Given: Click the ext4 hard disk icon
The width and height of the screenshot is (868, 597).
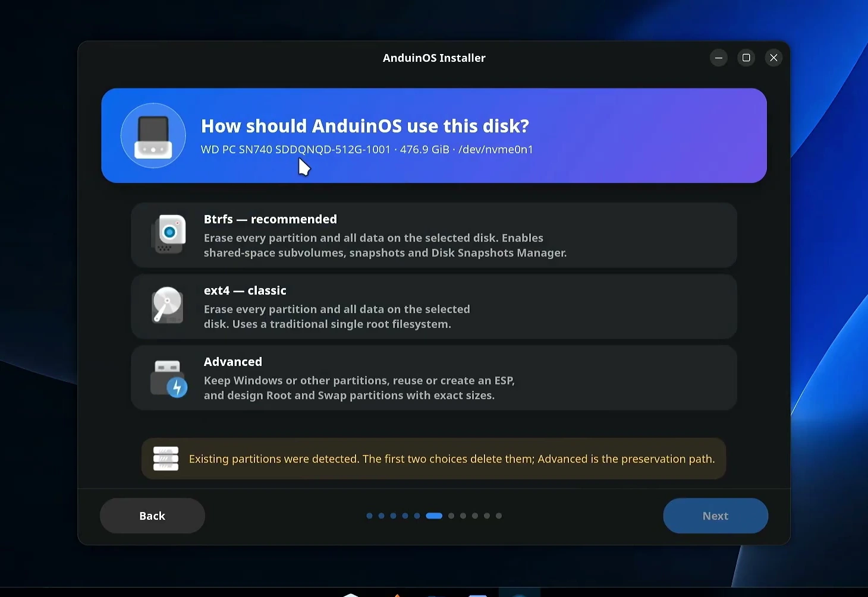Looking at the screenshot, I should click(x=167, y=305).
